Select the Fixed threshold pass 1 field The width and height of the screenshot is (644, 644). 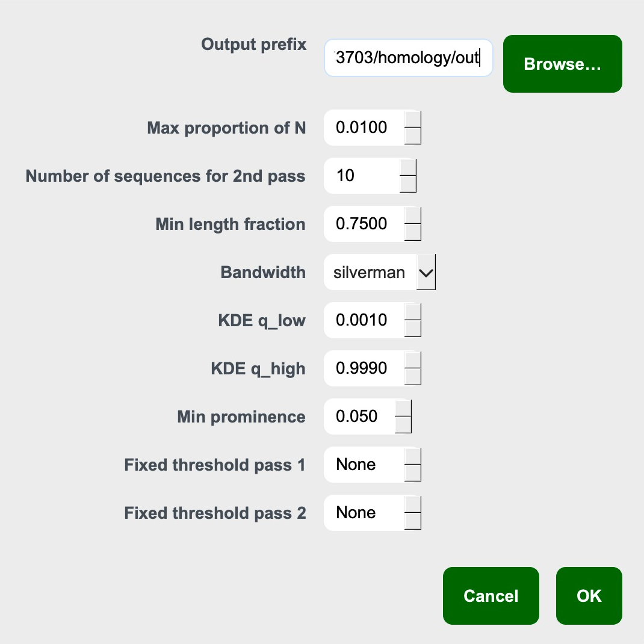[x=361, y=464]
